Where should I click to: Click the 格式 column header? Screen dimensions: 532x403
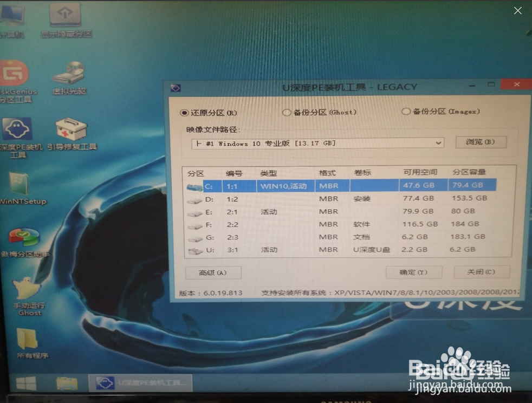coord(327,173)
